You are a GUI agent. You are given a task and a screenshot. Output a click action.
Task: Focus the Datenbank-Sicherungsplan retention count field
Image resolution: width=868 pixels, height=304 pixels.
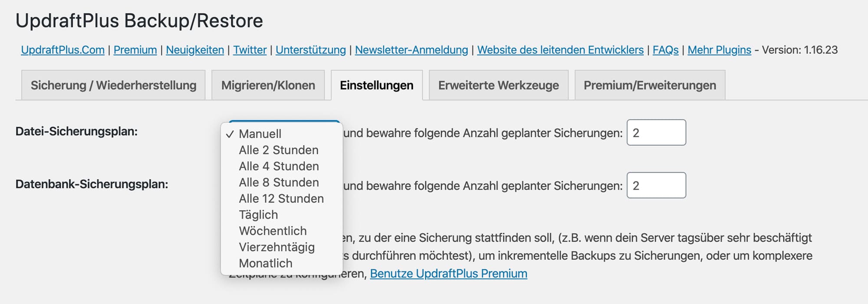(656, 186)
